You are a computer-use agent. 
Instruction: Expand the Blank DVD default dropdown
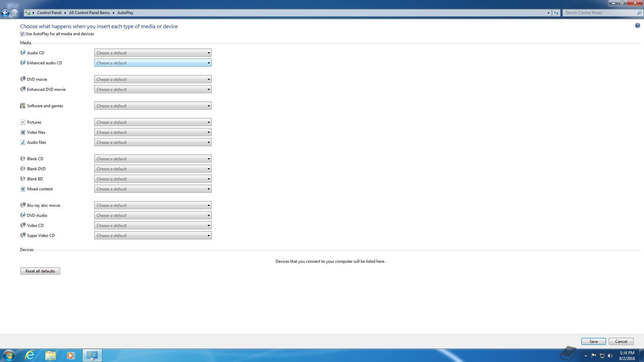[x=153, y=169]
